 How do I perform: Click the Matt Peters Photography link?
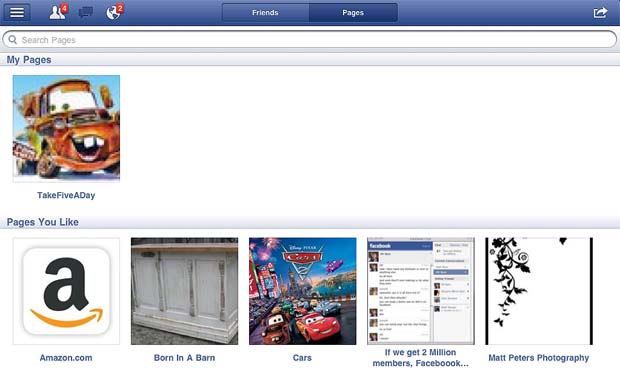(x=539, y=358)
